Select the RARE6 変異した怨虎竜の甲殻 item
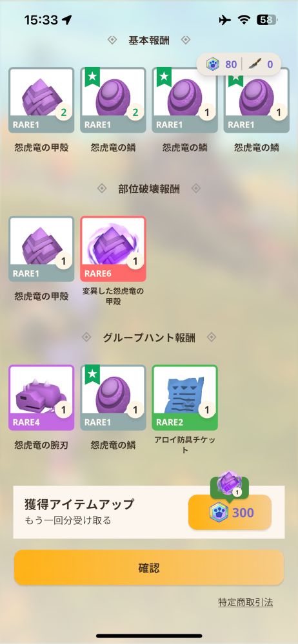298x644 pixels. 113,249
